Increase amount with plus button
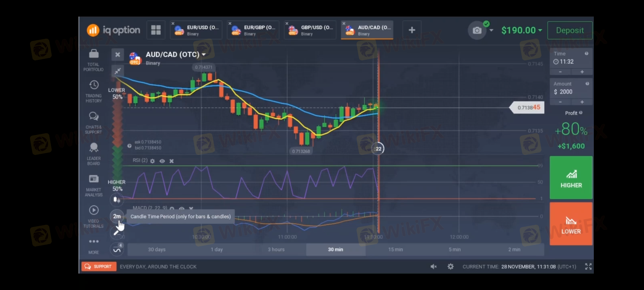 click(x=582, y=102)
